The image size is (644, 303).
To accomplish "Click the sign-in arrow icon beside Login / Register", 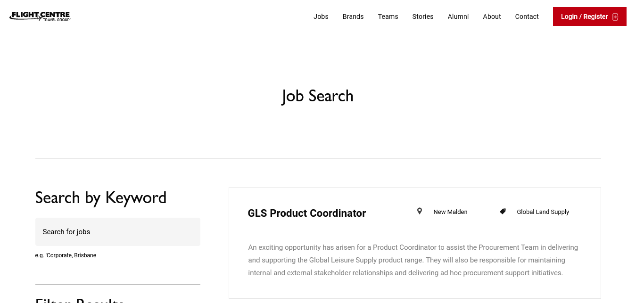I will 615,17.
